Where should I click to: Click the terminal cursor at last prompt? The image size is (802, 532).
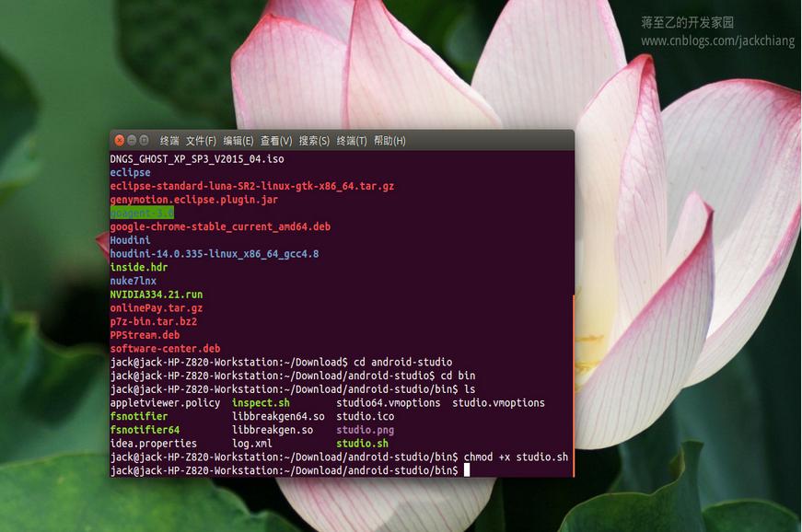[x=467, y=470]
